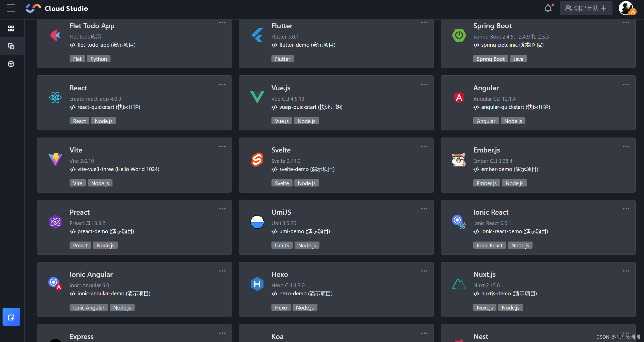Click the UmiJS tag
This screenshot has height=342, width=644.
pyautogui.click(x=282, y=245)
